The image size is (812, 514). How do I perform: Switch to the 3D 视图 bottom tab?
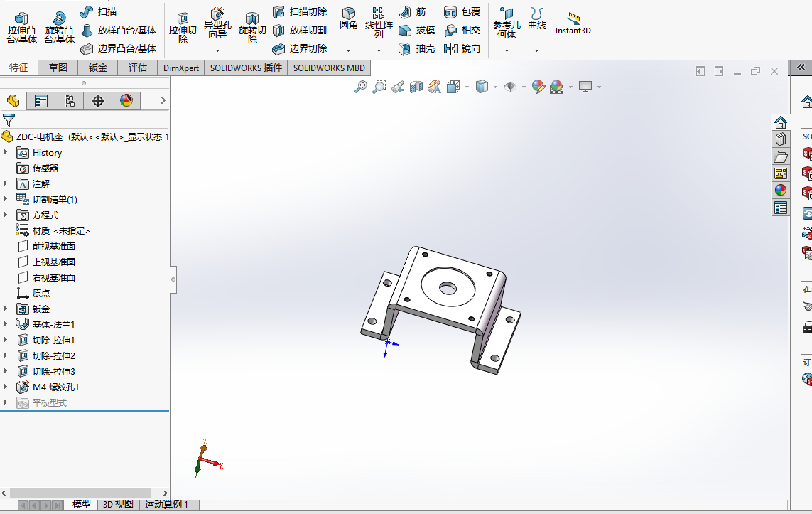coord(118,505)
